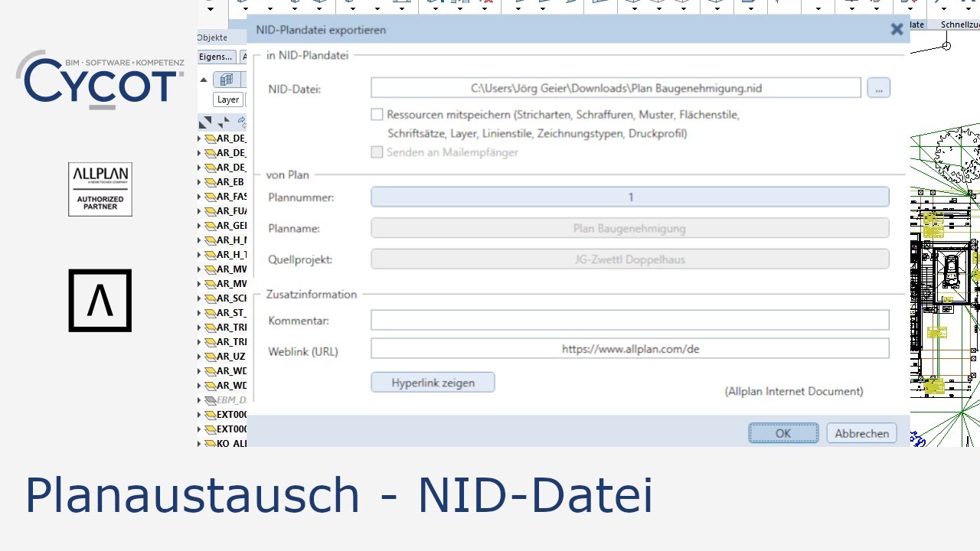The image size is (980, 551).
Task: Click the grey layer icon of EBM_D
Action: click(210, 400)
